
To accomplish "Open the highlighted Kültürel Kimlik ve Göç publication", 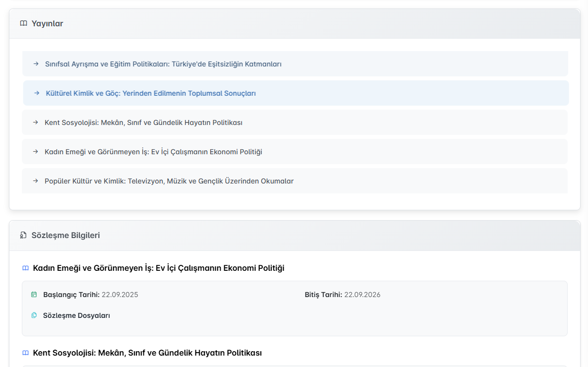I will pyautogui.click(x=151, y=93).
